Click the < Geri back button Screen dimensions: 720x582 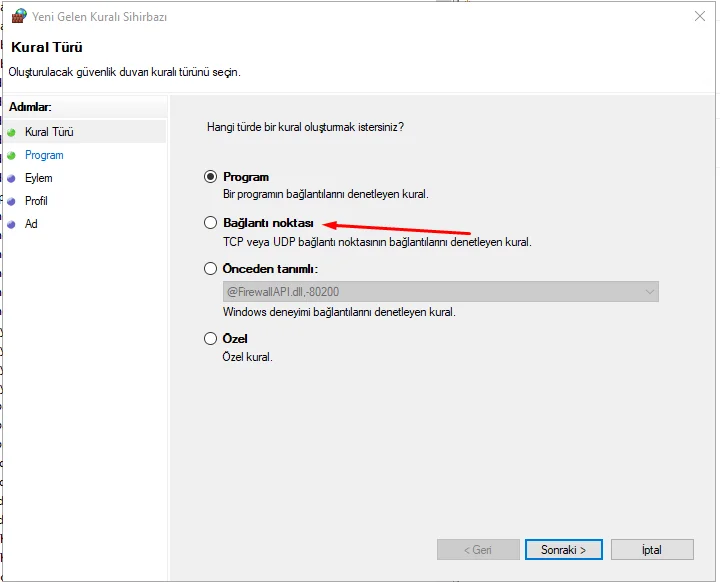click(478, 549)
